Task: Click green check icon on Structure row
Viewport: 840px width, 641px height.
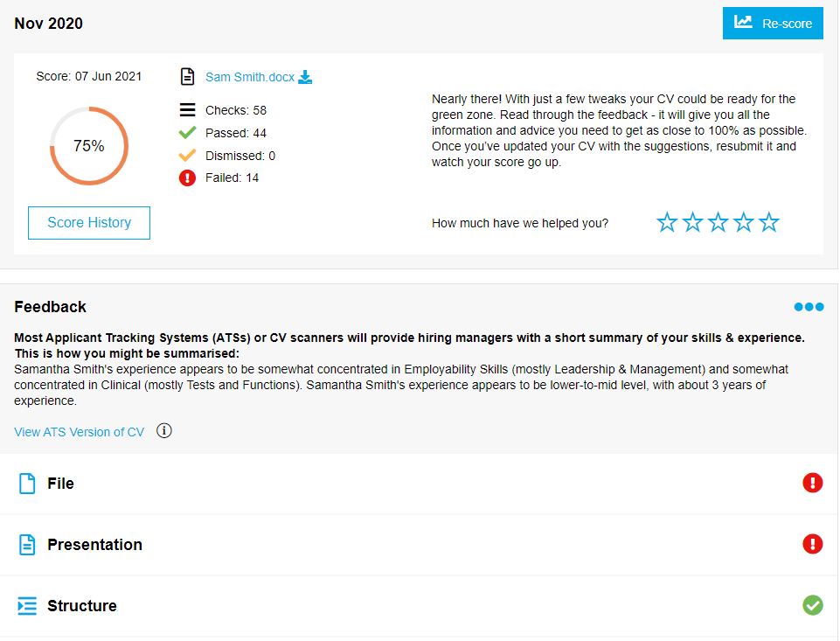Action: tap(812, 605)
